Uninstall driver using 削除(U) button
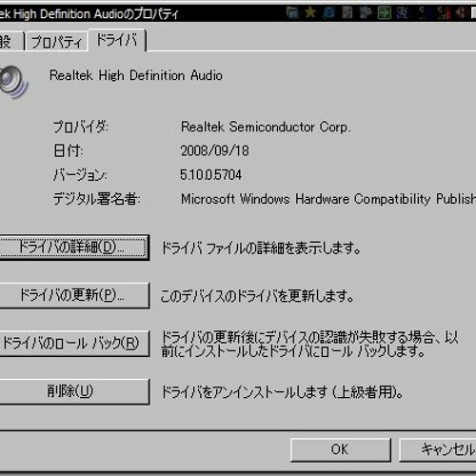 pos(73,391)
